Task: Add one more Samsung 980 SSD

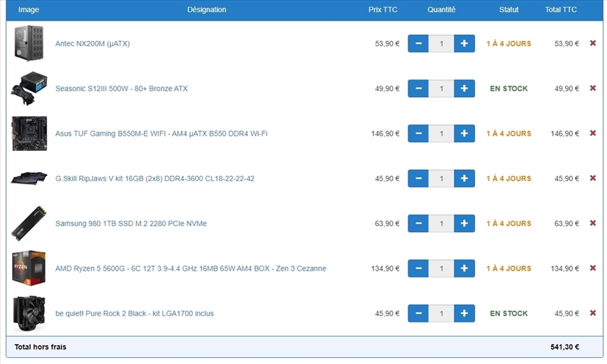Action: coord(464,223)
